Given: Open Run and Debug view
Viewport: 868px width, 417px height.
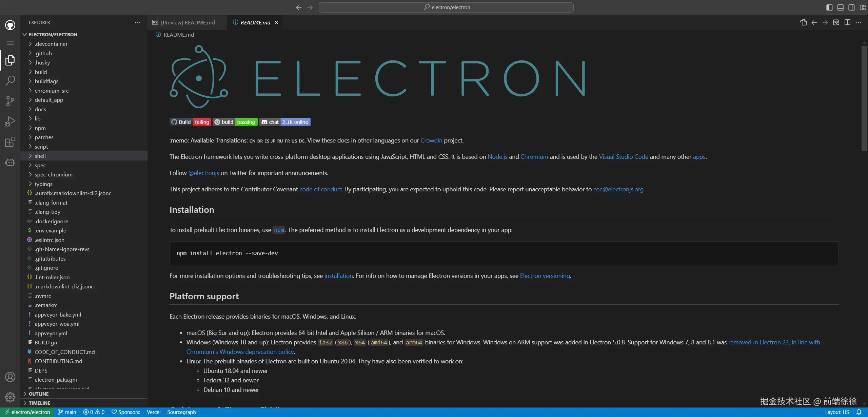Looking at the screenshot, I should pos(10,121).
